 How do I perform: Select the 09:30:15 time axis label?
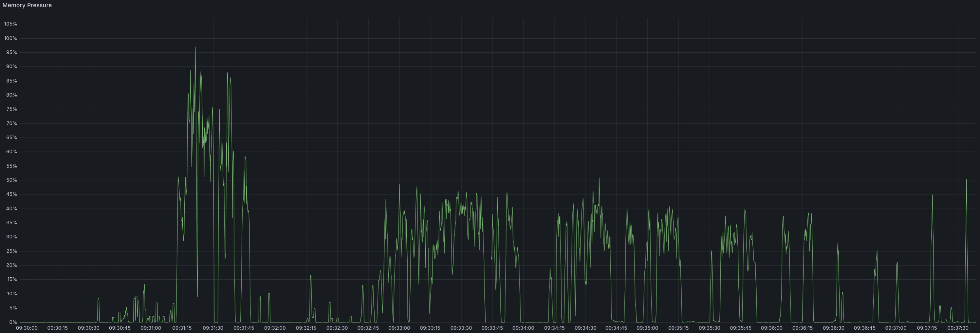[x=57, y=328]
